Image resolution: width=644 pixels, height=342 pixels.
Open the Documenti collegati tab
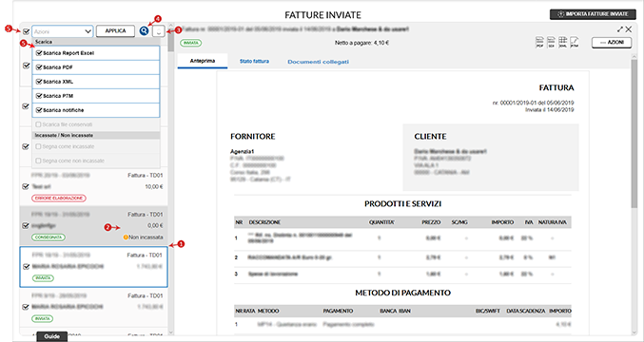click(319, 62)
